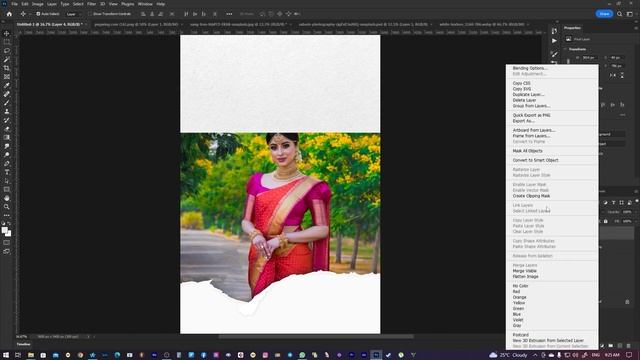Select the Zoom tool
This screenshot has width=640, height=360.
7,207
